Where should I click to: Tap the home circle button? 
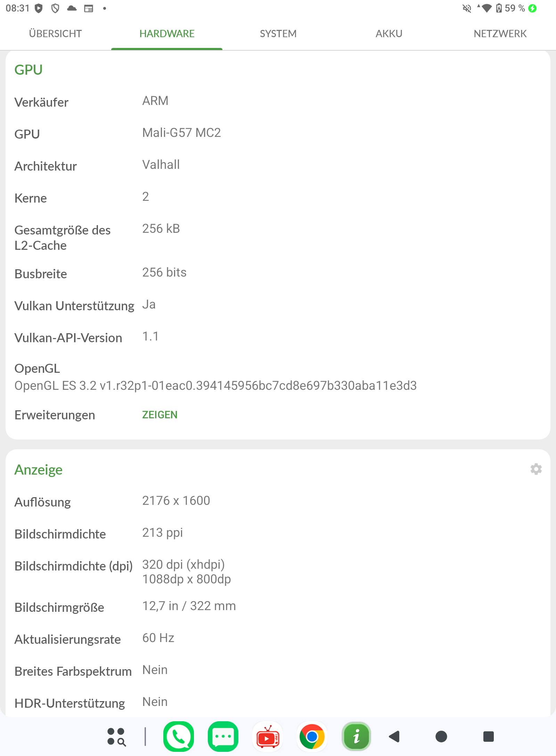coord(441,737)
